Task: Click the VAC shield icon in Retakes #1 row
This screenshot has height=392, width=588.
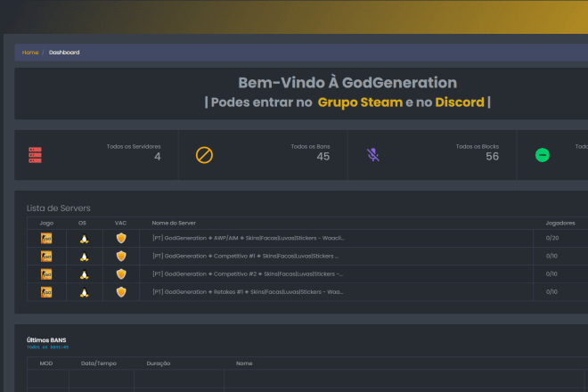Action: [121, 292]
